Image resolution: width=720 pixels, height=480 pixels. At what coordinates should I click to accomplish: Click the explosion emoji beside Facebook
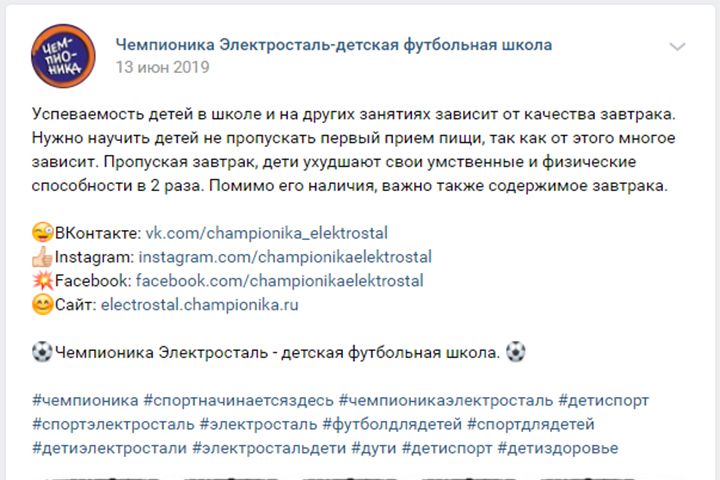click(42, 281)
